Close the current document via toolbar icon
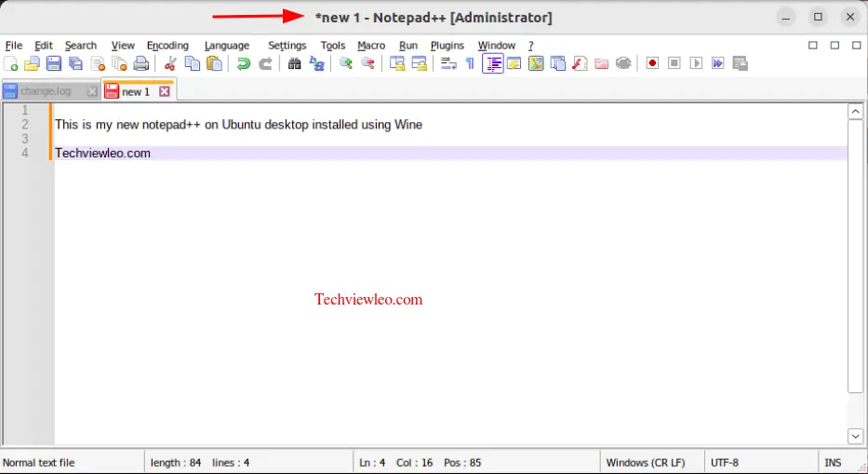868x474 pixels. pos(98,63)
